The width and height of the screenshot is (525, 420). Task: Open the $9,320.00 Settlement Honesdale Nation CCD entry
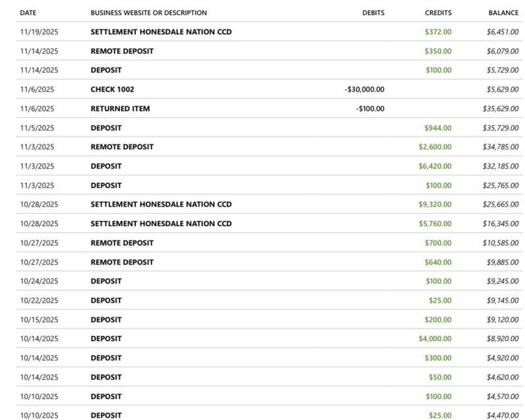(161, 204)
